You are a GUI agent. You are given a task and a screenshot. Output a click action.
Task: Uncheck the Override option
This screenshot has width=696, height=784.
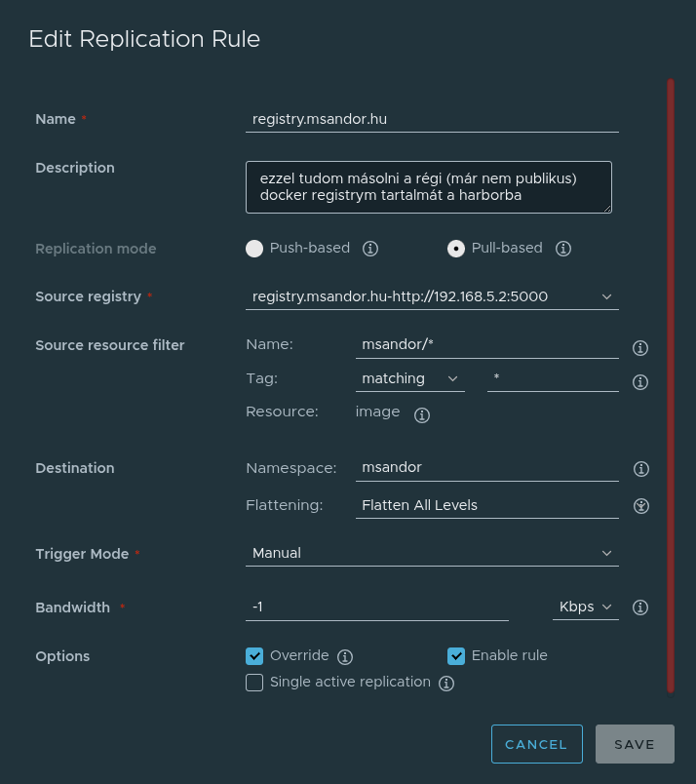pos(255,656)
